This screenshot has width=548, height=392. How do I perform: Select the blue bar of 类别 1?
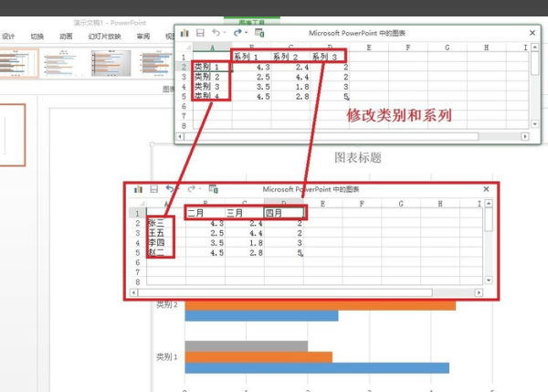click(x=317, y=368)
